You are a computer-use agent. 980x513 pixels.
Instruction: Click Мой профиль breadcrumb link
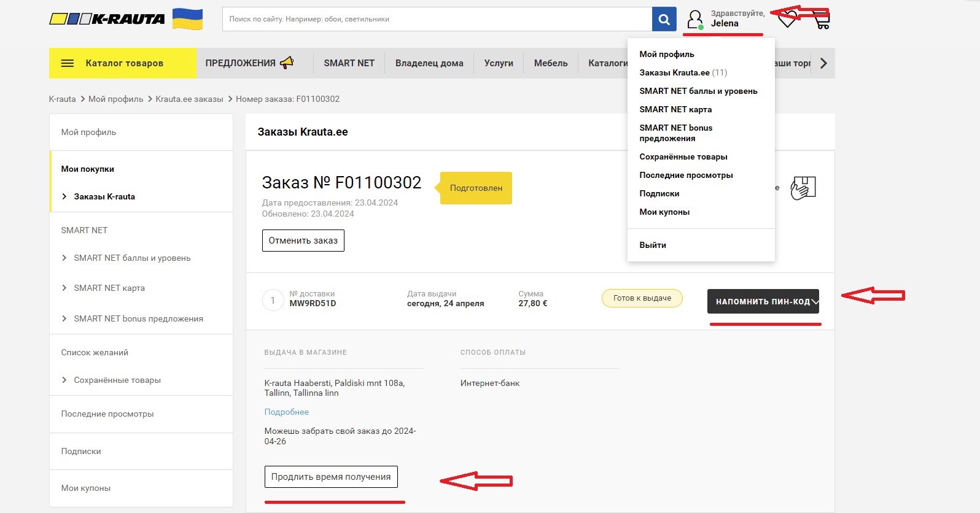point(115,99)
